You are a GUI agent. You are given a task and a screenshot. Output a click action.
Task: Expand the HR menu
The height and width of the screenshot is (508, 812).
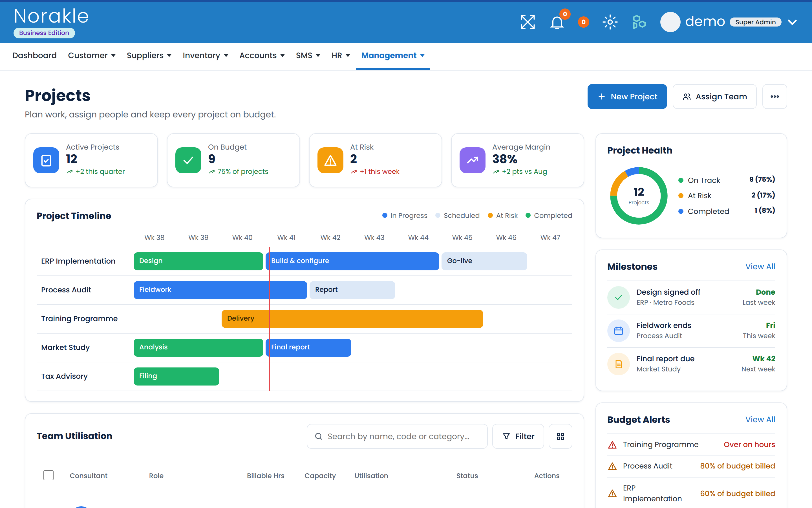coord(341,55)
